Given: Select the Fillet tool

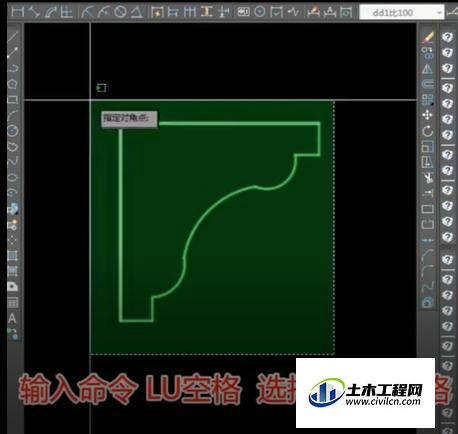Looking at the screenshot, I should tap(428, 271).
